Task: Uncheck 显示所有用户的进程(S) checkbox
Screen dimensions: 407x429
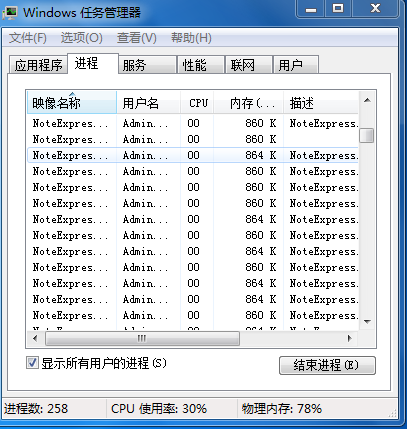Action: tap(32, 363)
